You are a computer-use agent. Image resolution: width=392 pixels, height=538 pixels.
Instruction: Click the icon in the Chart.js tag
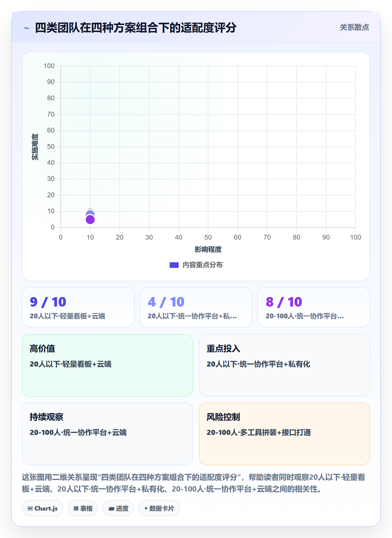tap(30, 508)
